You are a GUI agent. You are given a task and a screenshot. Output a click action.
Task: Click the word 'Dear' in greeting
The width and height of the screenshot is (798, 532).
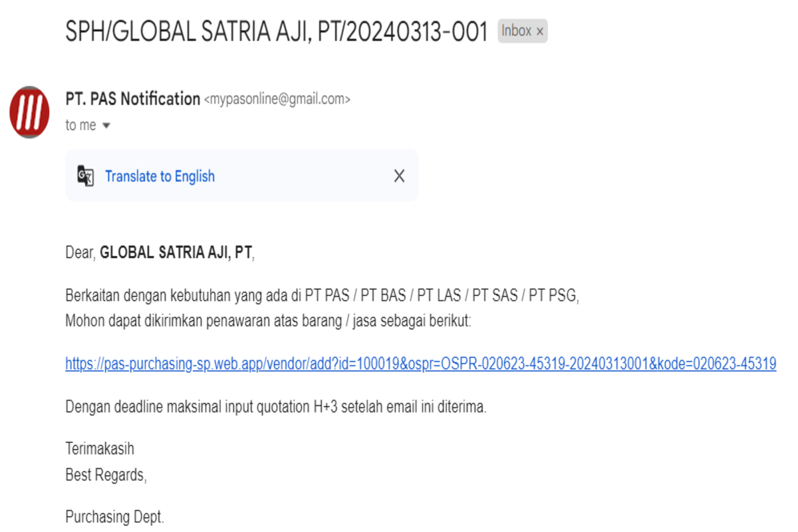pyautogui.click(x=80, y=253)
